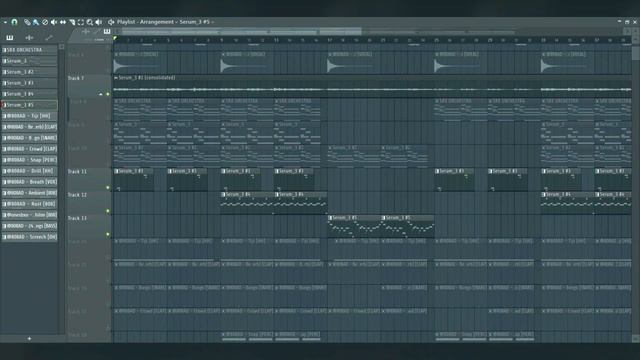Select the Breath [VOX] sample in picker
This screenshot has width=640, height=360.
[29, 182]
